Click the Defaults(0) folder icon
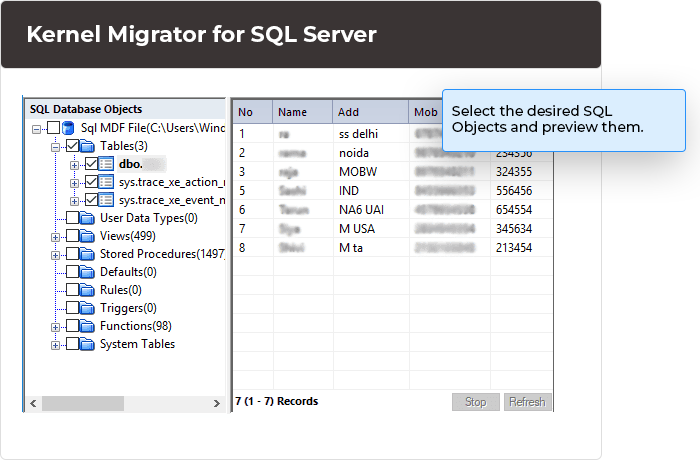Image resolution: width=700 pixels, height=460 pixels. click(87, 272)
